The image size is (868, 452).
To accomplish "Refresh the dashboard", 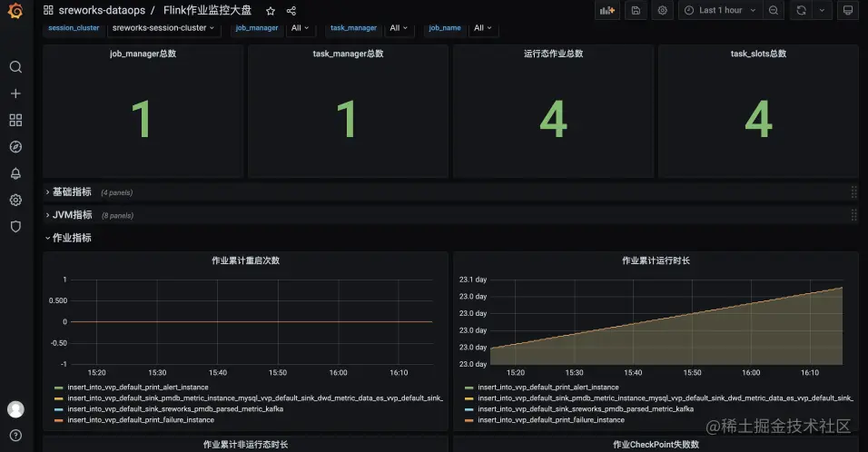I will click(x=801, y=10).
